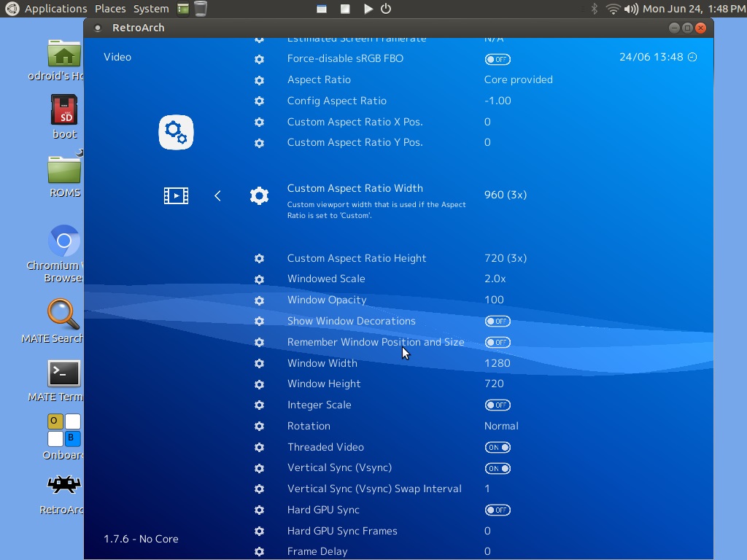Screen dimensions: 747x560
Task: Select the Windowed Scale setting
Action: click(326, 279)
